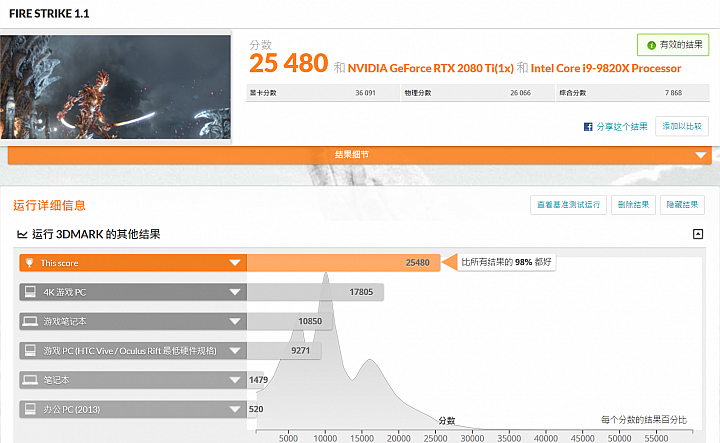Click the laptop icon for 游戏笔记本
Viewport: 720px width, 443px height.
point(30,321)
